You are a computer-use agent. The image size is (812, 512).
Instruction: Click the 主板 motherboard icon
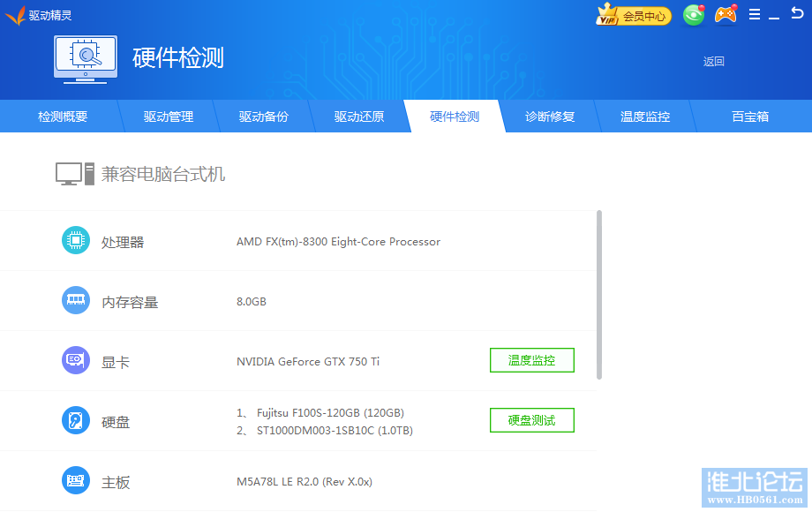point(76,480)
